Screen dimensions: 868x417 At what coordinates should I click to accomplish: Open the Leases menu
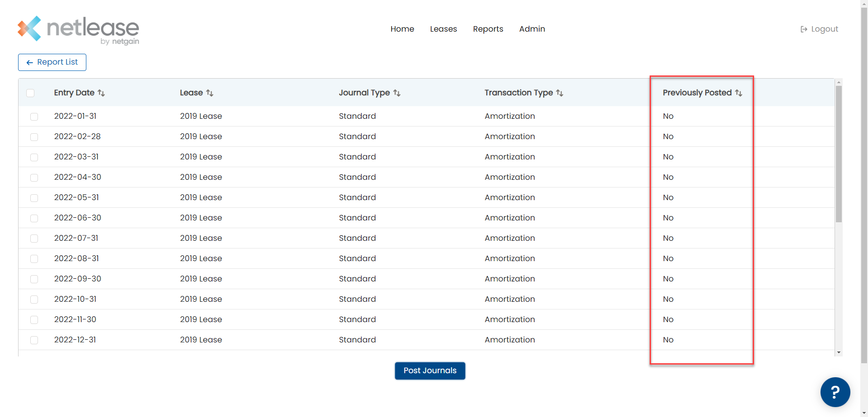pyautogui.click(x=443, y=29)
